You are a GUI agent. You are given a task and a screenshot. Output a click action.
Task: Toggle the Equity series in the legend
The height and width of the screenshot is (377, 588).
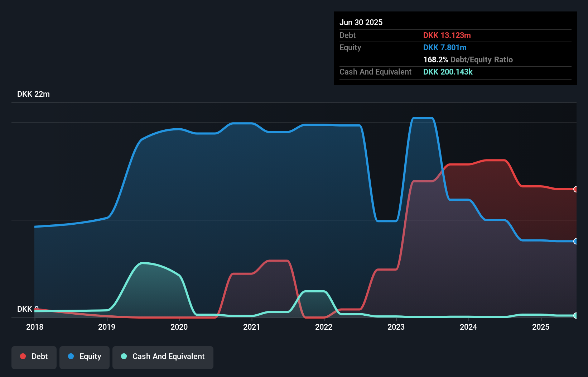(x=84, y=357)
